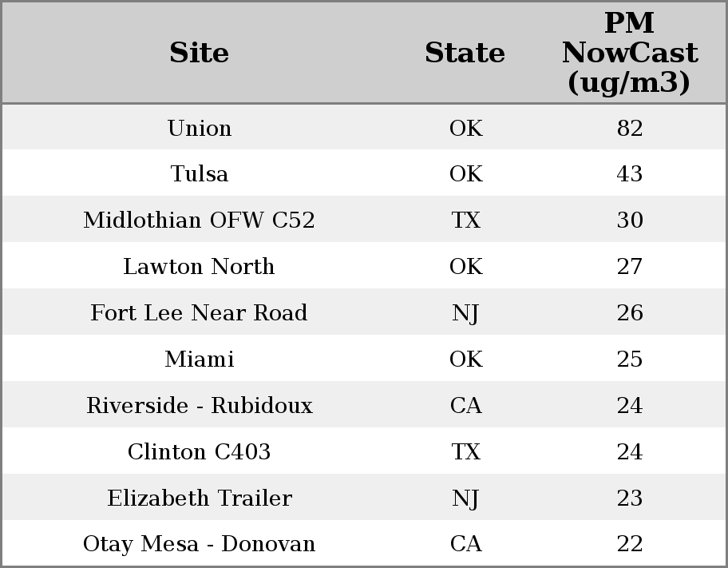Viewport: 728px width, 568px height.
Task: Select the Union site cell
Action: tap(199, 128)
